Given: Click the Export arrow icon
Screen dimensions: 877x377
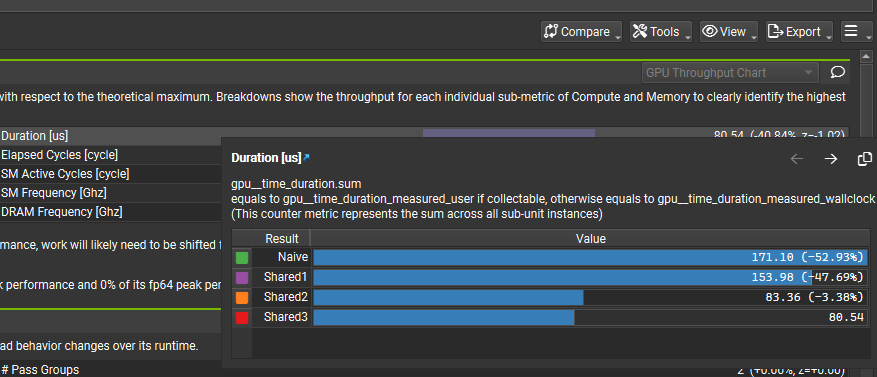Looking at the screenshot, I should point(776,31).
